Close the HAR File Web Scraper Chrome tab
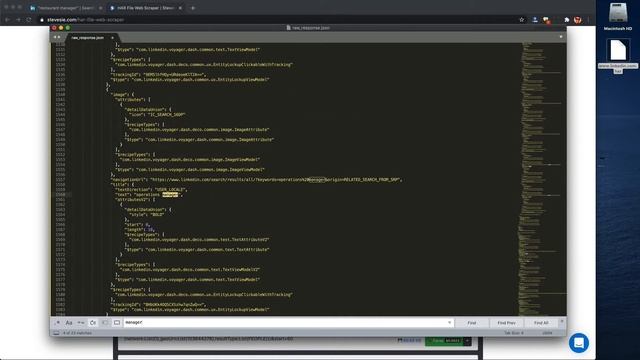The height and width of the screenshot is (360, 640). tap(180, 8)
